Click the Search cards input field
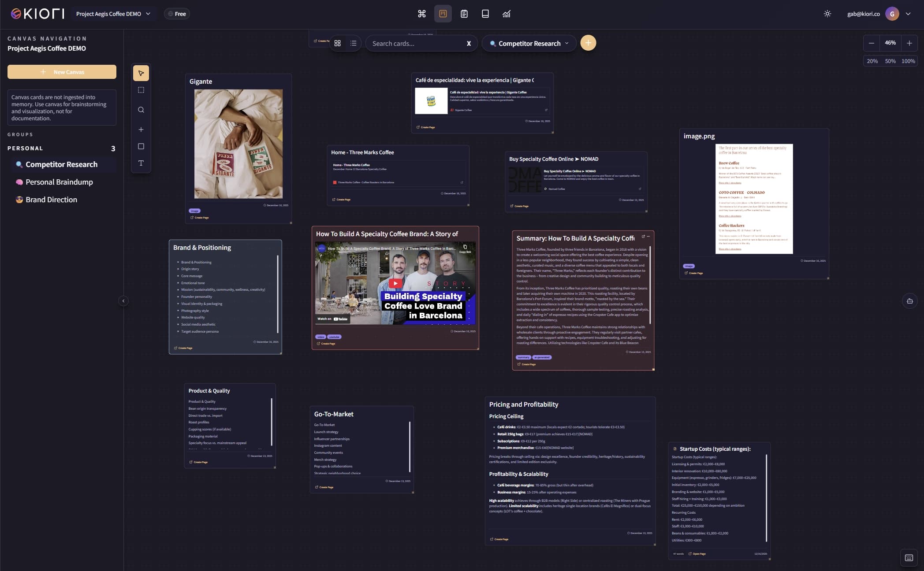Screen dimensions: 924x571 [x=414, y=43]
